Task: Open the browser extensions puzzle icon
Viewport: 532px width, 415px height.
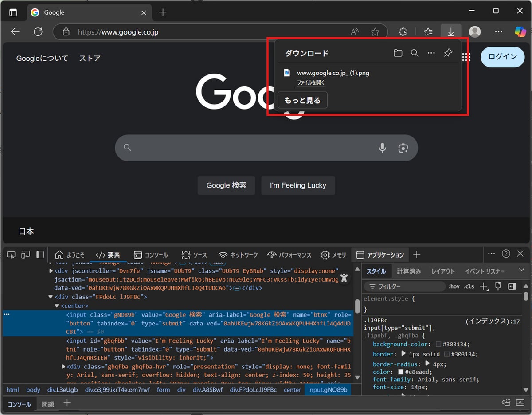Action: [403, 32]
